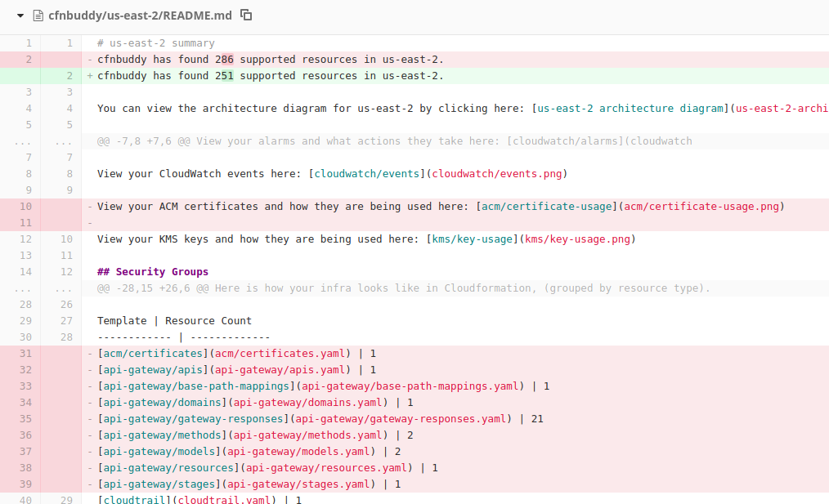Click new line number 27

66,321
